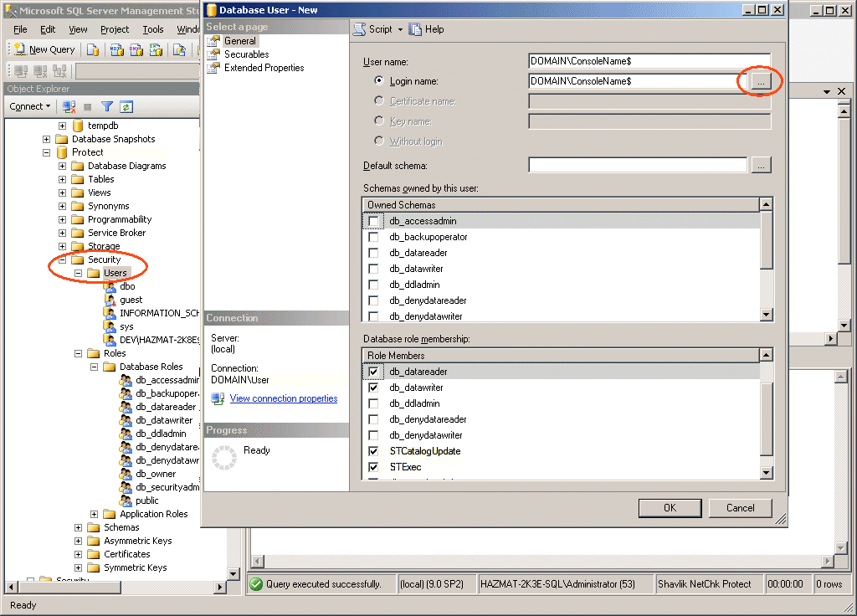857x616 pixels.
Task: Click the OK button
Action: pyautogui.click(x=670, y=508)
